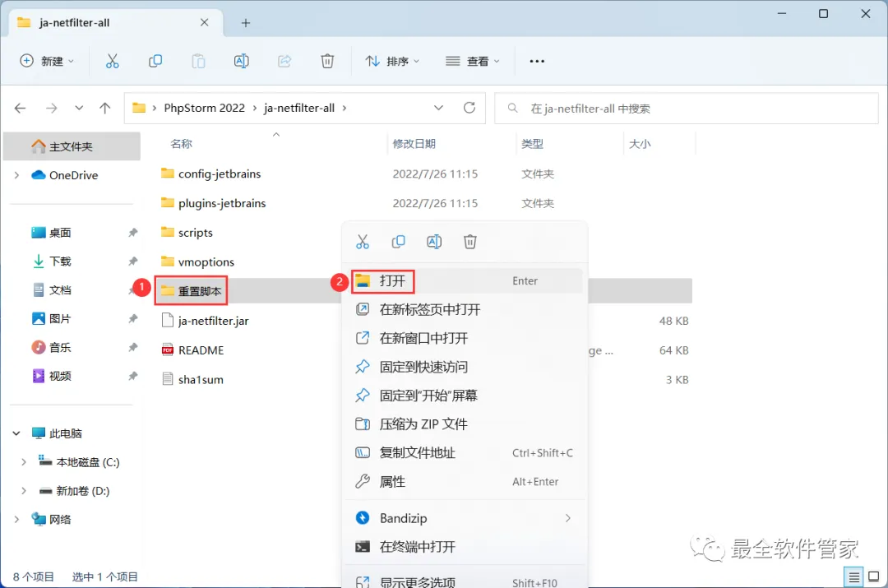Collapse the 此电脑 (This PC) node

click(x=16, y=433)
